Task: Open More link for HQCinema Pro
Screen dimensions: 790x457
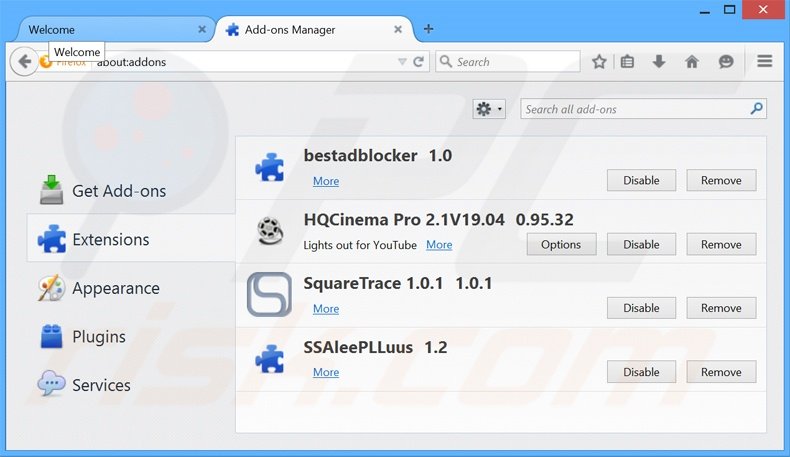Action: pos(439,245)
